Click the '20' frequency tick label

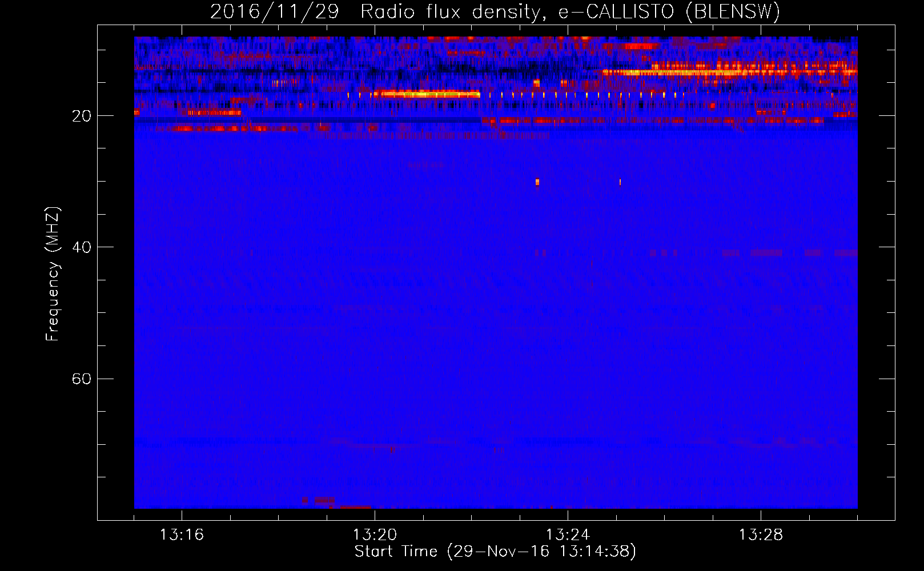(x=82, y=116)
